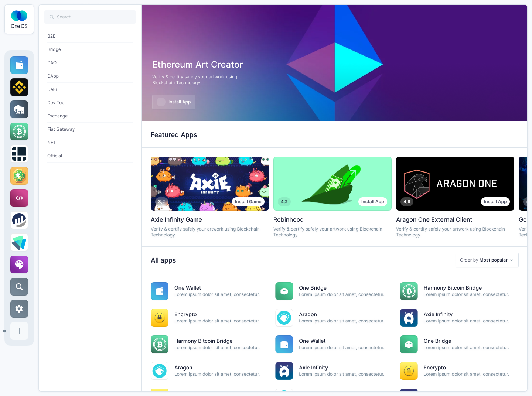This screenshot has width=532, height=396.
Task: Click Aragon One External Client title
Action: pos(434,219)
